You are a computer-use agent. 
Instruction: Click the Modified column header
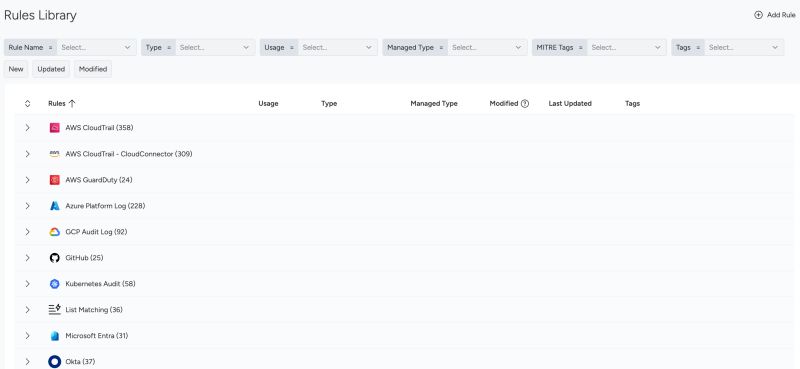click(x=504, y=103)
